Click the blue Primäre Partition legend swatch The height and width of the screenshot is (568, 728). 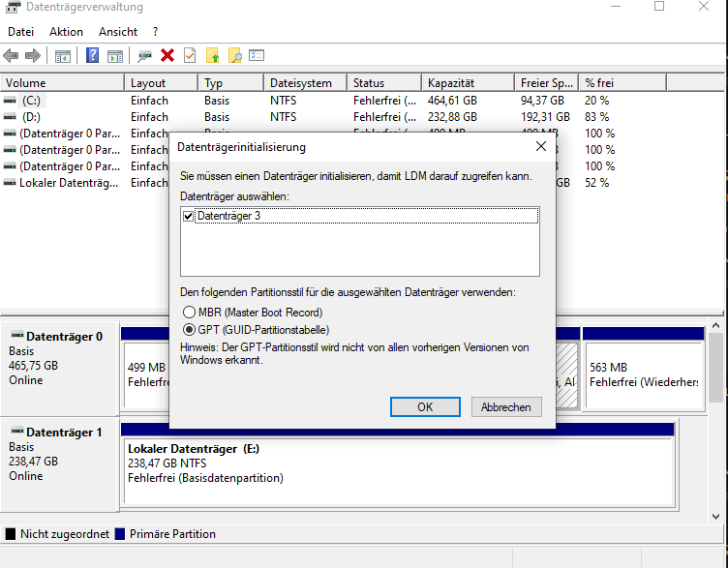[x=120, y=534]
